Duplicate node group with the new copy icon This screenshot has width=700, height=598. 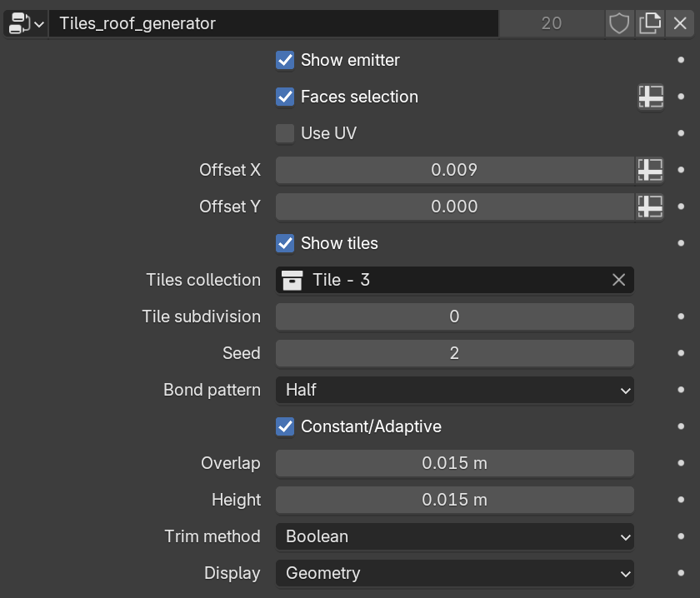point(649,23)
